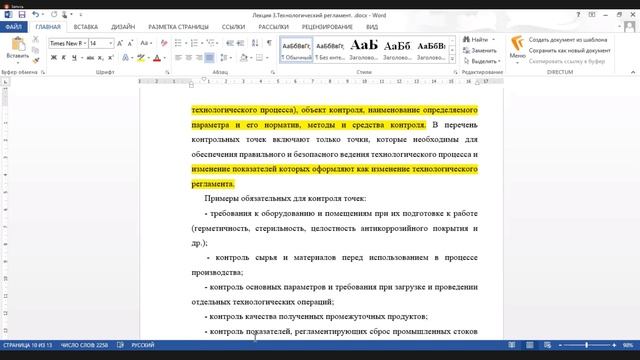Activate the Format Painter brush
640x360 pixels.
[x=36, y=60]
